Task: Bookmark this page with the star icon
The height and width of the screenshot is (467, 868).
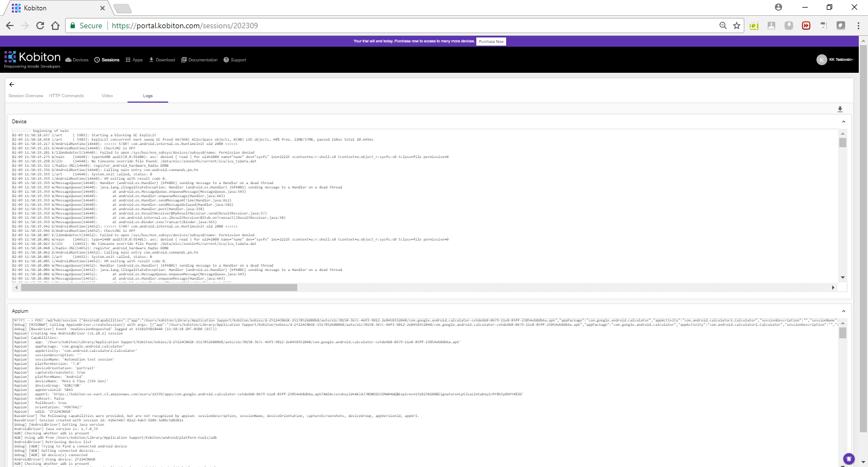Action: pyautogui.click(x=737, y=26)
